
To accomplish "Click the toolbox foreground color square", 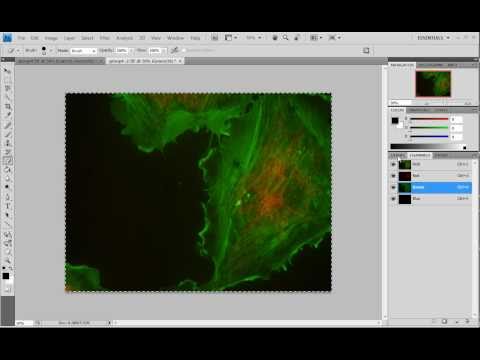I will click(6, 276).
